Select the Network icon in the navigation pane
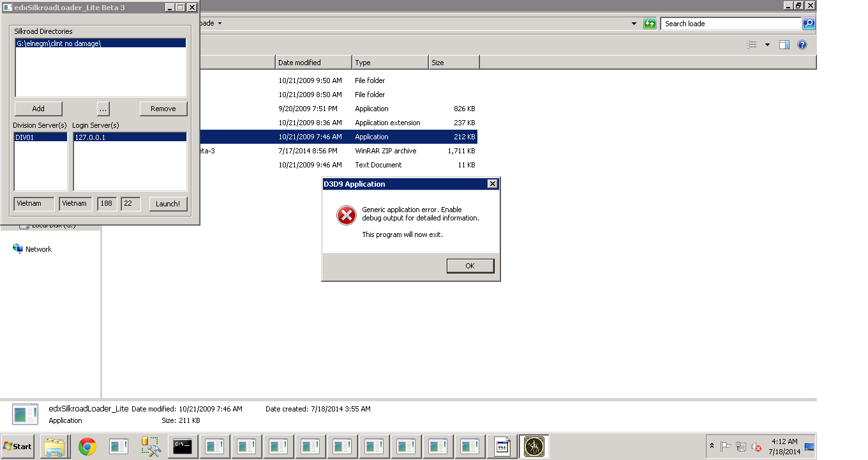The height and width of the screenshot is (460, 868). (x=18, y=249)
